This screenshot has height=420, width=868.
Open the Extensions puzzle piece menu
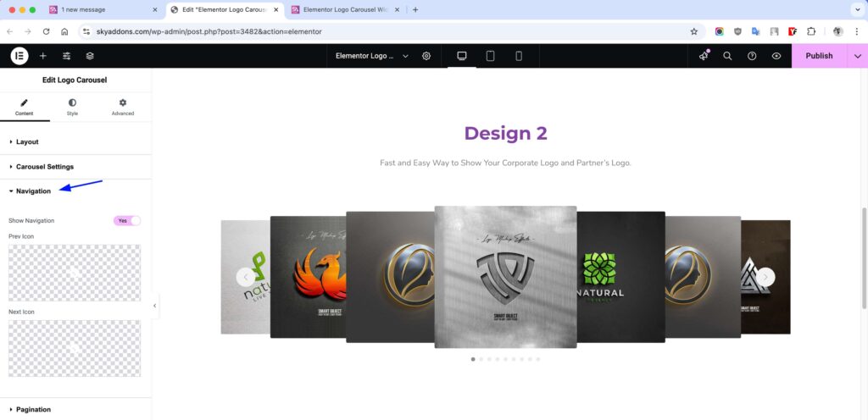[811, 31]
